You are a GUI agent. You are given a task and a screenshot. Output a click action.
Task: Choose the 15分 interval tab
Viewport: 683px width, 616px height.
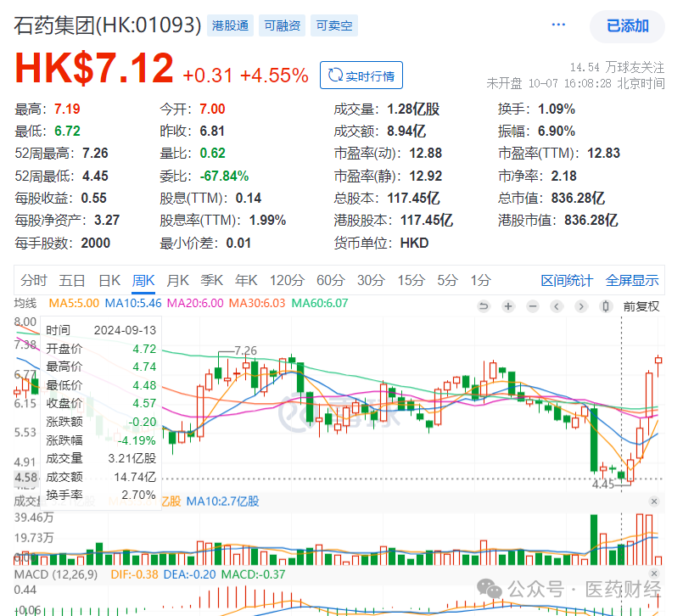(411, 280)
